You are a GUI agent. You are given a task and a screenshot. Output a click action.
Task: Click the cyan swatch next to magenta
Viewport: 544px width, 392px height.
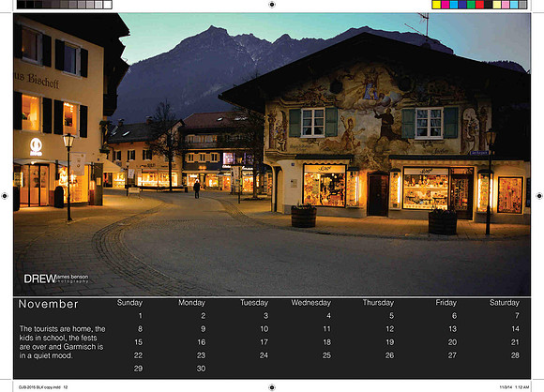[x=454, y=5]
